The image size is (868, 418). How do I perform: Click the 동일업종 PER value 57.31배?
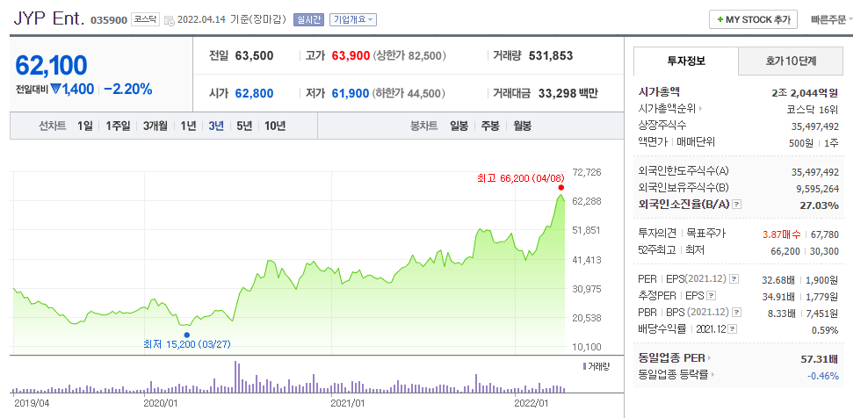click(820, 359)
